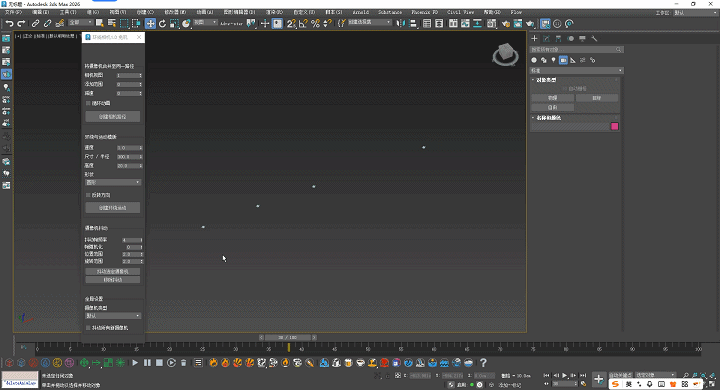Toggle Spinner Snap on the toolbar
720x390 pixels.
point(327,23)
